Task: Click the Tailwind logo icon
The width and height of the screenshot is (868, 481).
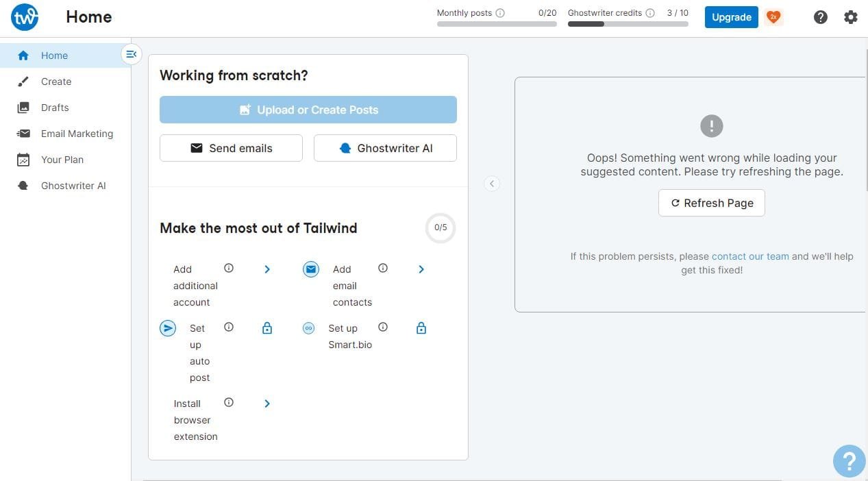Action: pyautogui.click(x=24, y=16)
